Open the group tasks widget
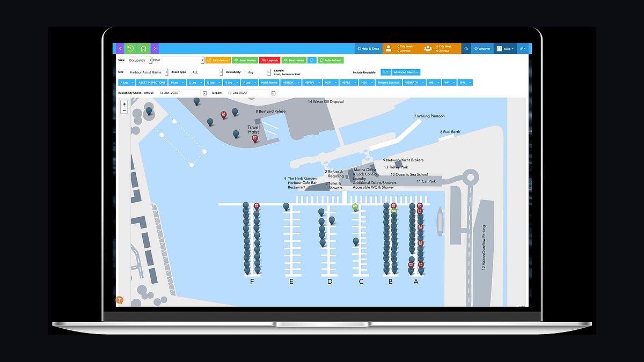 click(x=441, y=49)
